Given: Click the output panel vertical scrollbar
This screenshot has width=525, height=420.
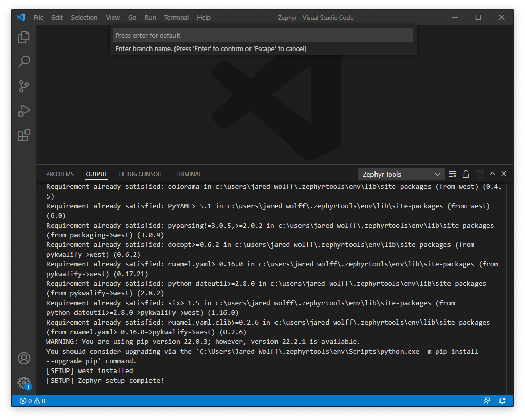Looking at the screenshot, I should click(x=510, y=288).
